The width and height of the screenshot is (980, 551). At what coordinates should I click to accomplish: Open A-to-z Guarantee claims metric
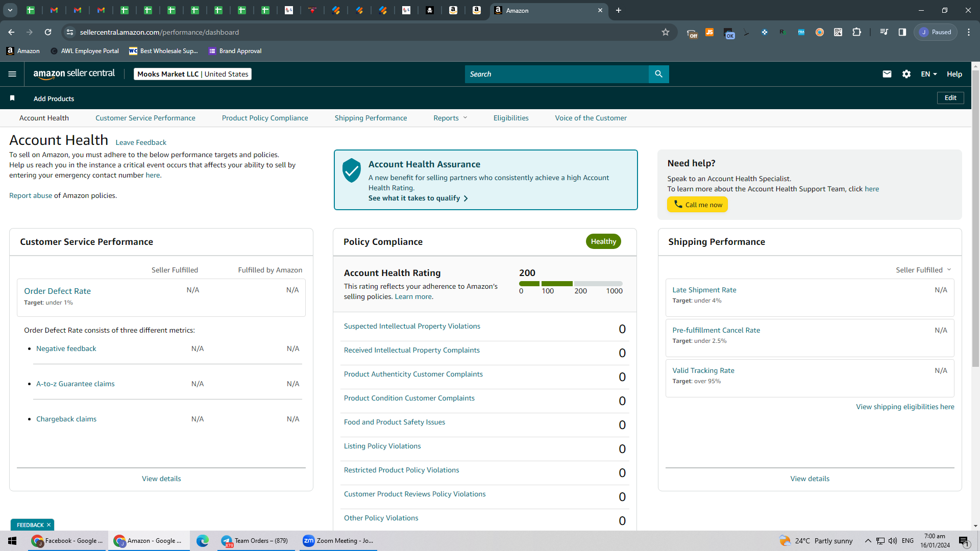76,384
